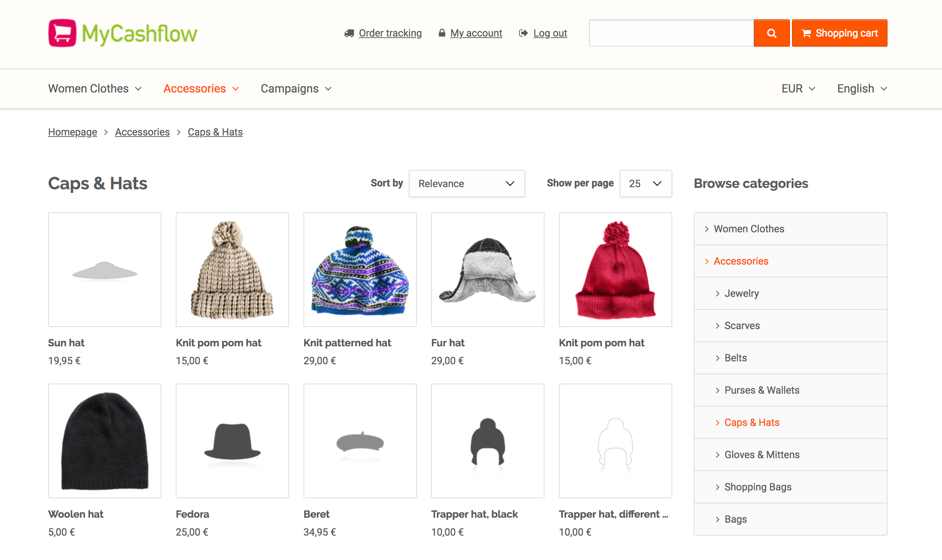The image size is (942, 560).
Task: Select Gloves & Mittens category
Action: tap(790, 455)
